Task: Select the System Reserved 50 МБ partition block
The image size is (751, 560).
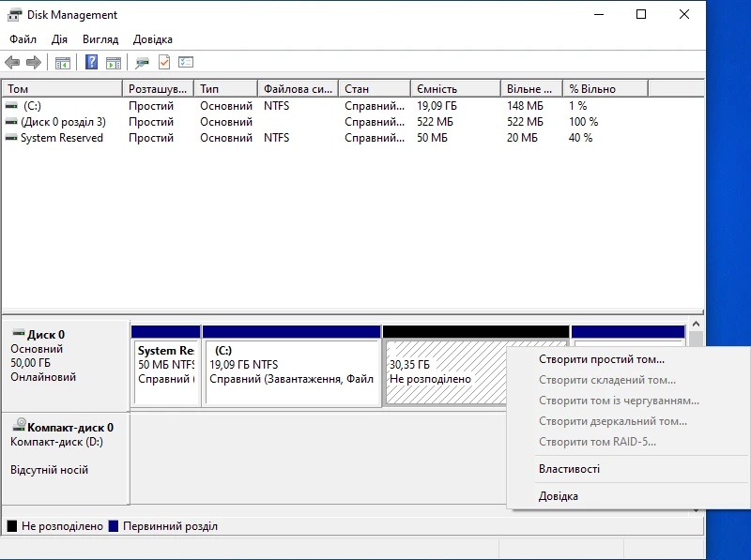Action: tap(166, 366)
